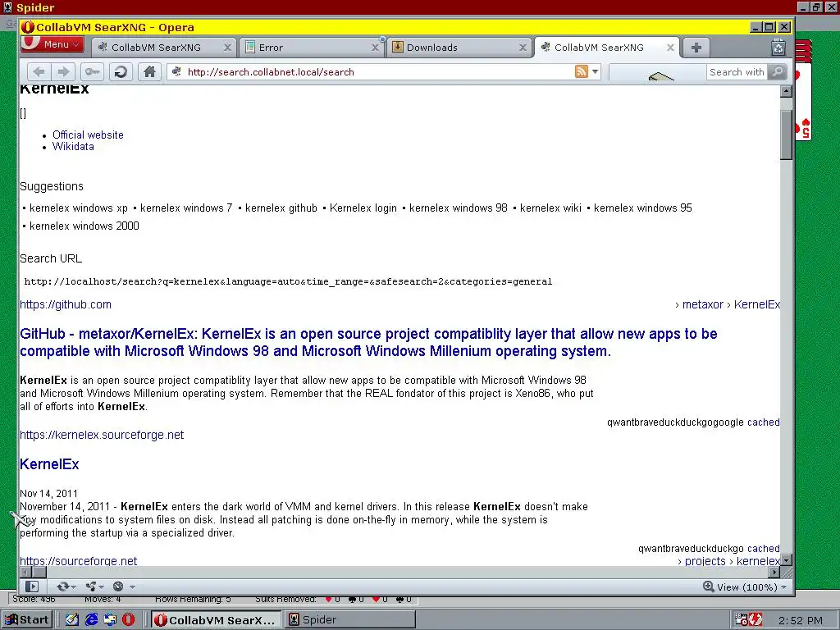840x630 pixels.
Task: Expand the Opera Unite dropdown arrow
Action: (x=101, y=587)
